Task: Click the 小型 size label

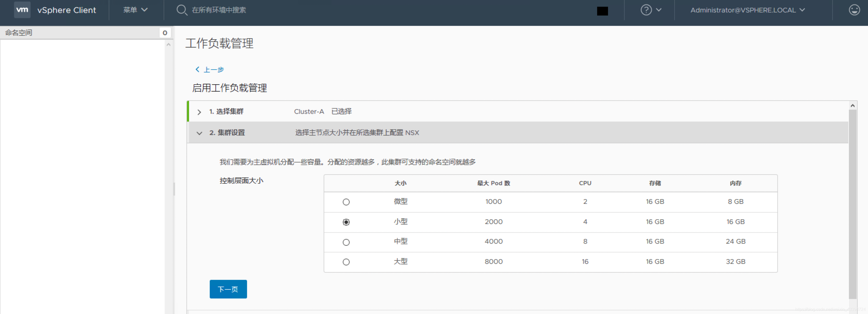Action: coord(401,221)
